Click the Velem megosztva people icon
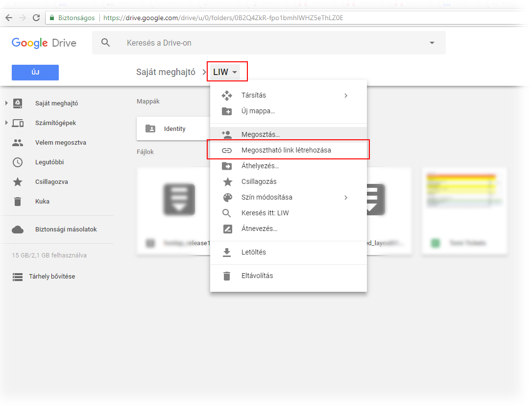532x410 pixels. (x=18, y=143)
